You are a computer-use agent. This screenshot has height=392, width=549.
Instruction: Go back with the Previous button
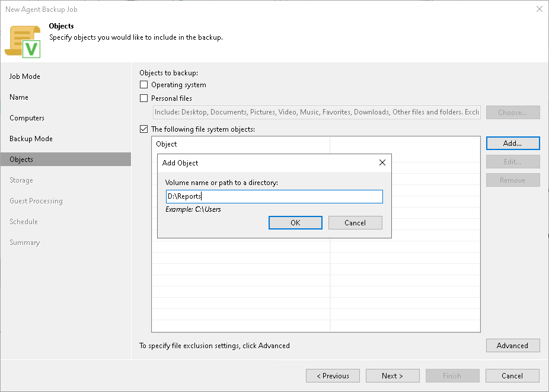pyautogui.click(x=333, y=375)
